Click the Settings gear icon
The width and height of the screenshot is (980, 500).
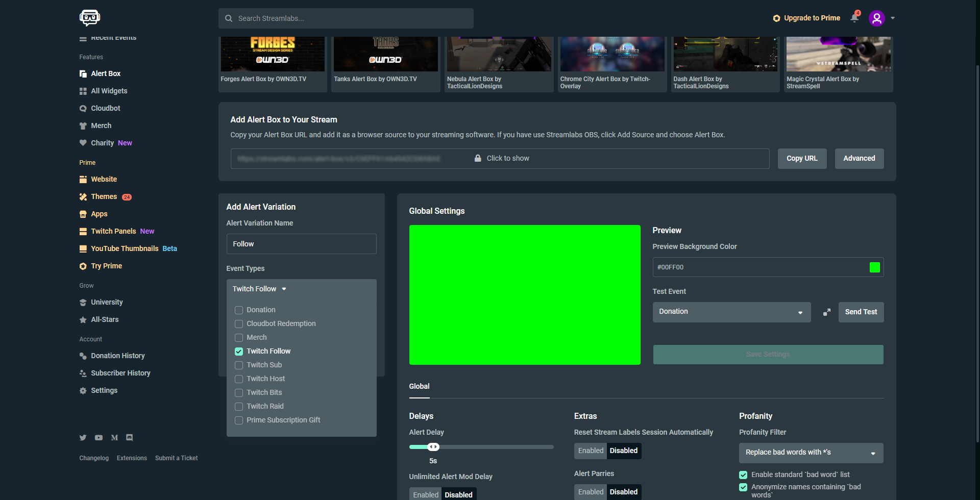(x=83, y=391)
